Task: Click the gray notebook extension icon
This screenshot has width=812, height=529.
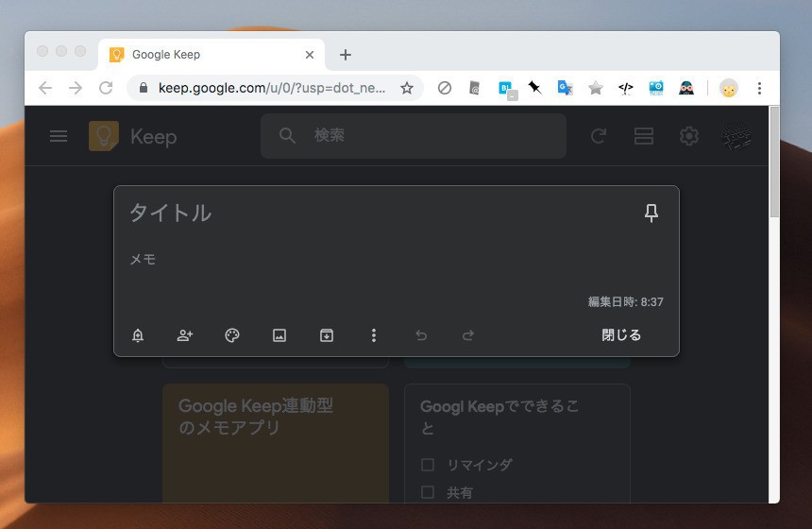Action: (x=474, y=88)
